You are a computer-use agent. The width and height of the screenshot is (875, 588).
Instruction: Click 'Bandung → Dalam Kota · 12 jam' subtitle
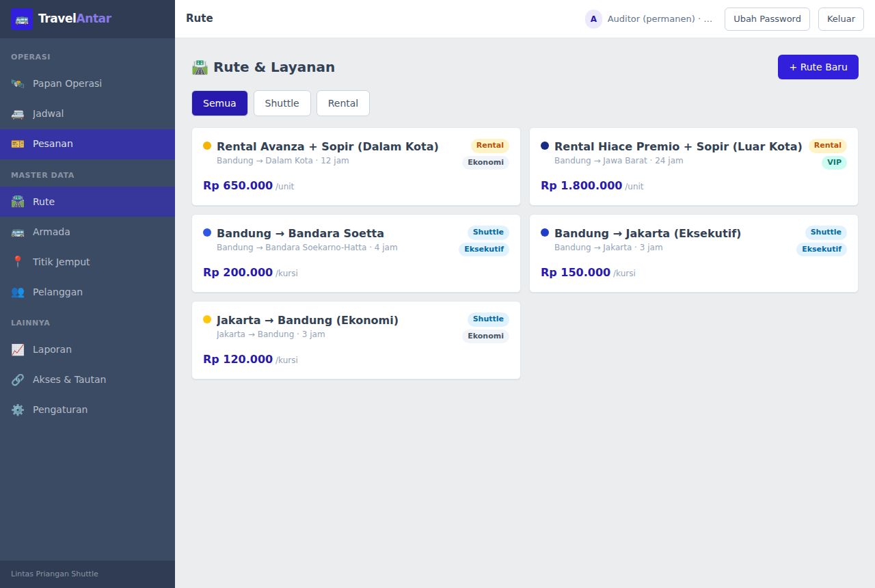[x=283, y=161]
